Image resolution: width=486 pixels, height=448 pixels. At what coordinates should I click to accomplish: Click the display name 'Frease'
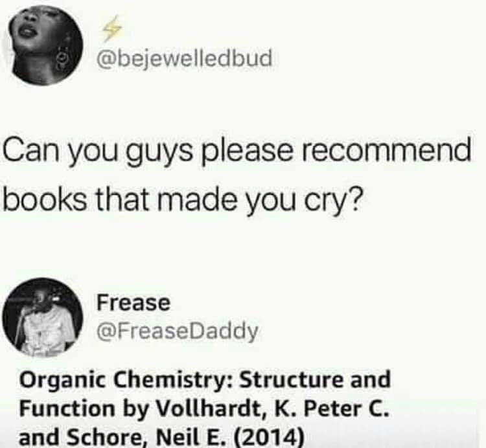133,302
